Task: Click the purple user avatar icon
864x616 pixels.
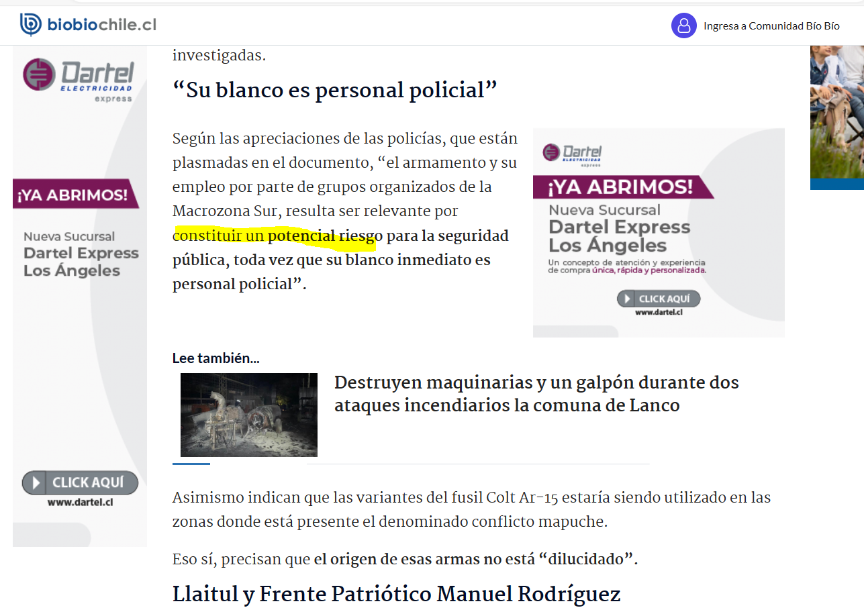Action: [x=683, y=25]
